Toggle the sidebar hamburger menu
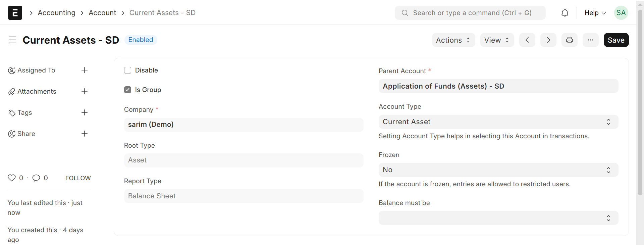This screenshot has width=644, height=245. pyautogui.click(x=13, y=40)
